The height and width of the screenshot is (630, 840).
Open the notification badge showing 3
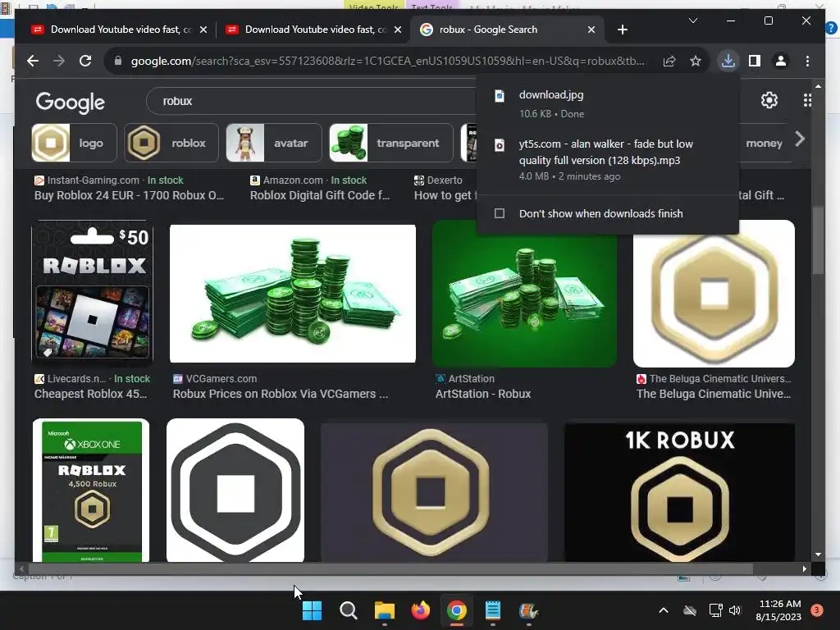(817, 610)
